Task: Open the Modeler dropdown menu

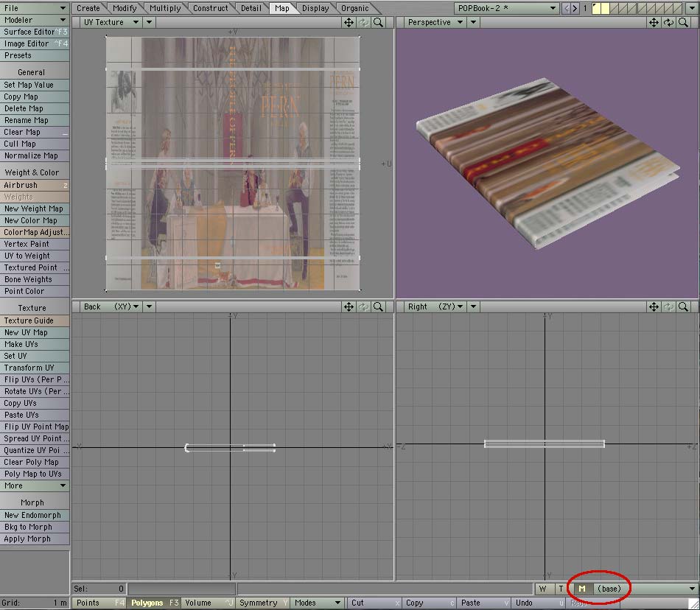Action: click(x=35, y=20)
